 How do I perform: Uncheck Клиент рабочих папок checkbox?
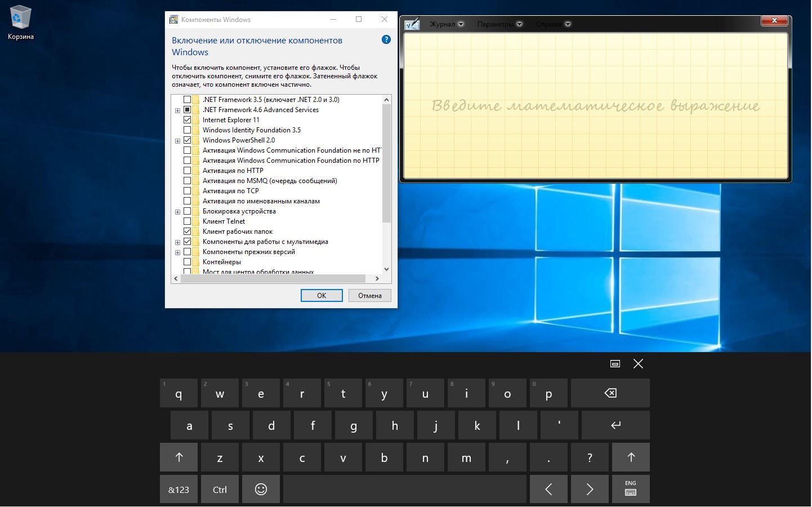point(187,232)
